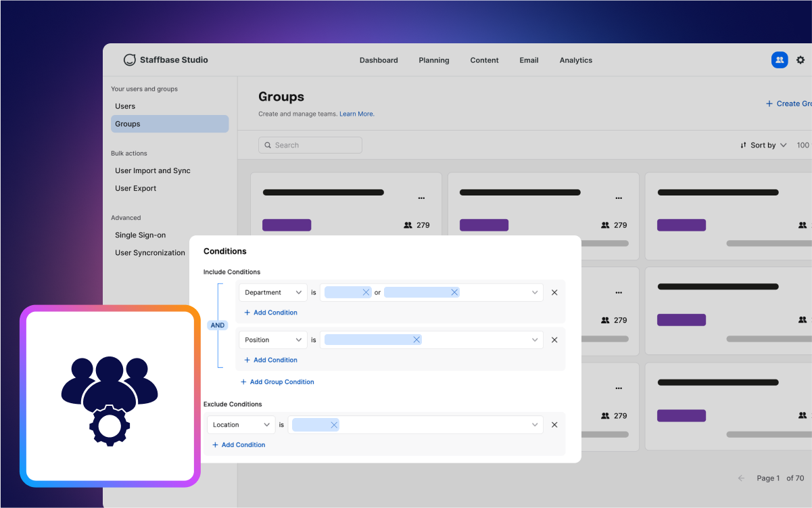
Task: Open the Location attribute dropdown
Action: point(241,425)
